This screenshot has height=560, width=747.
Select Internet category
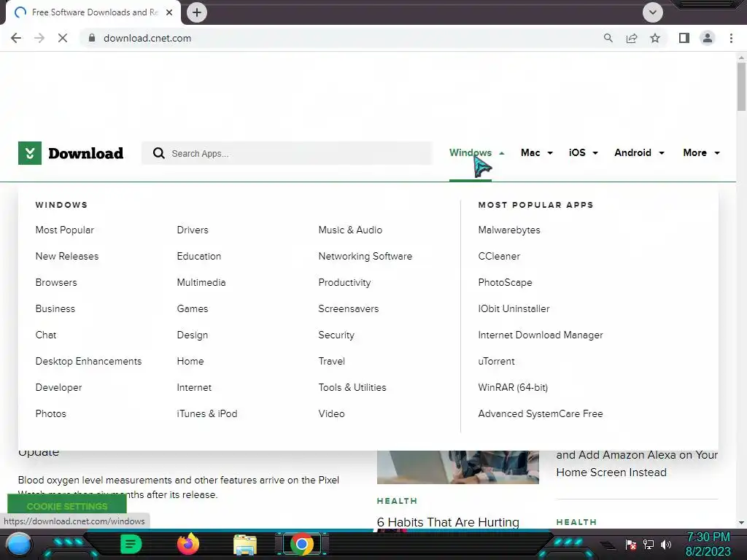click(194, 388)
